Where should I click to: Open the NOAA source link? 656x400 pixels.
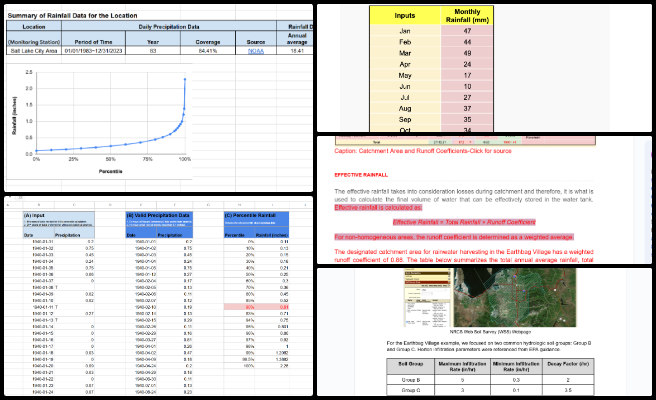click(x=256, y=51)
